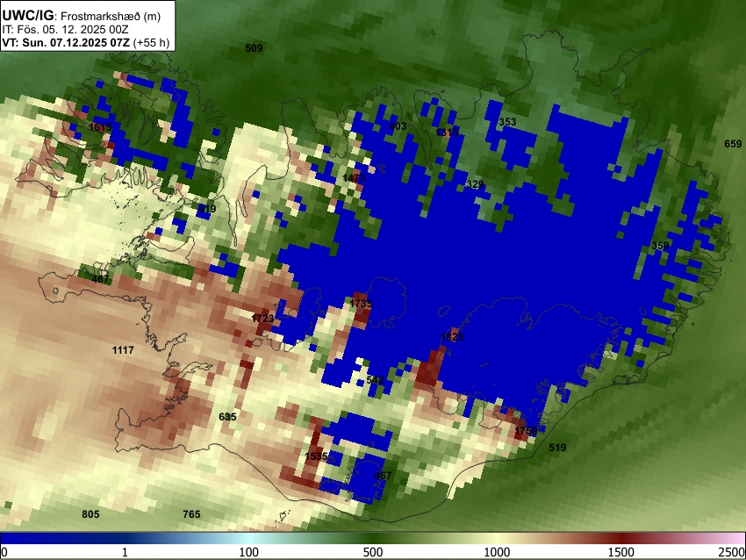The height and width of the screenshot is (560, 746).
Task: Click the map value 1735
Action: (x=361, y=304)
